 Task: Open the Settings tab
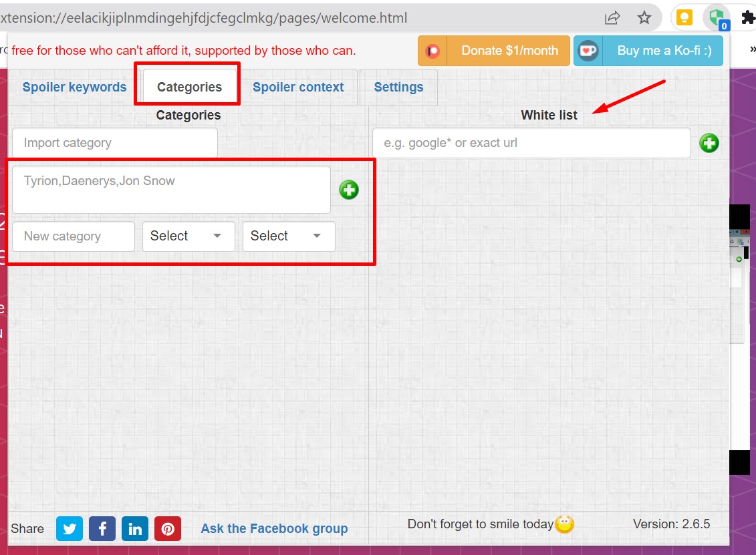tap(399, 87)
